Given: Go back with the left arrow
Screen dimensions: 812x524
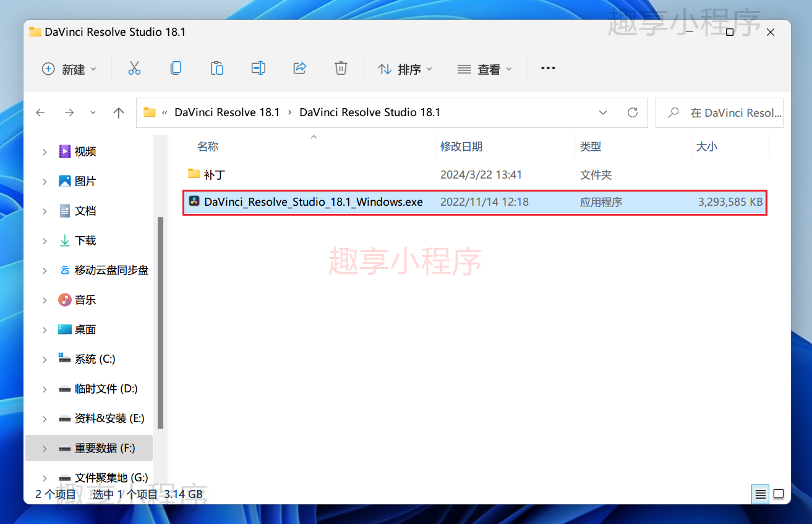Looking at the screenshot, I should [x=40, y=112].
